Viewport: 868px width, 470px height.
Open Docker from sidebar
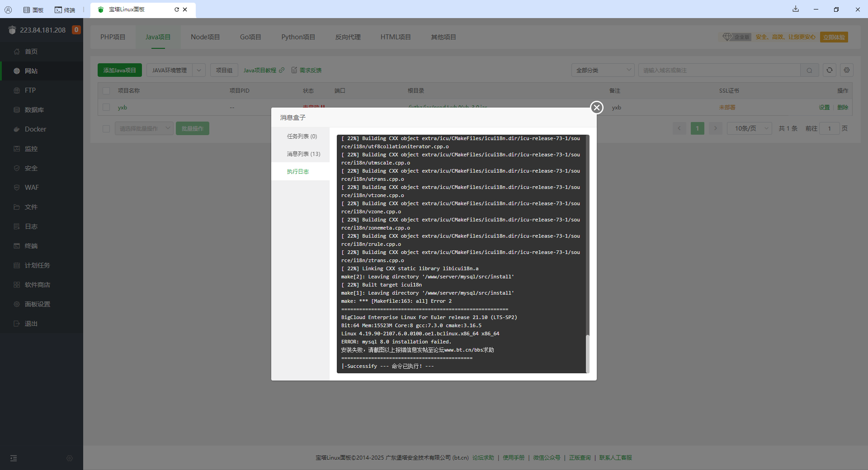pos(35,129)
